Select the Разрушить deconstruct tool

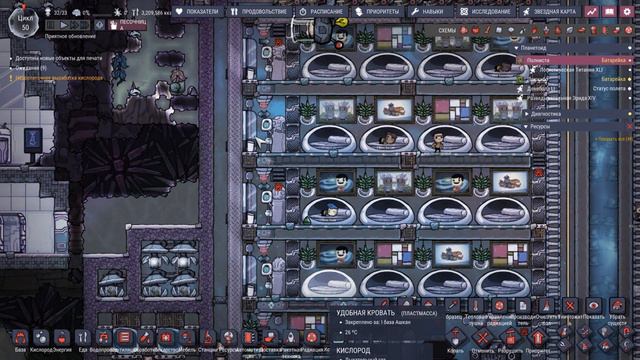(x=510, y=338)
